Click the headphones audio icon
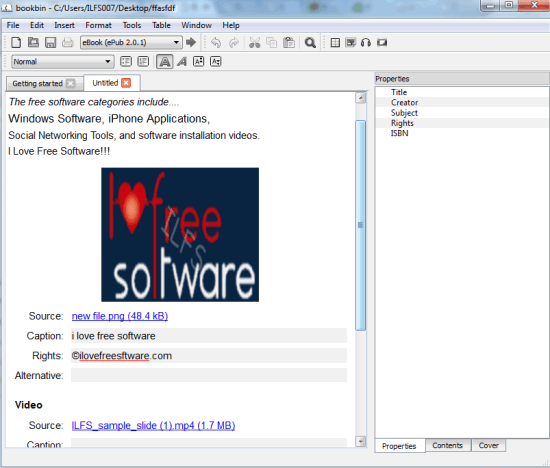Image resolution: width=550 pixels, height=468 pixels. click(x=365, y=42)
